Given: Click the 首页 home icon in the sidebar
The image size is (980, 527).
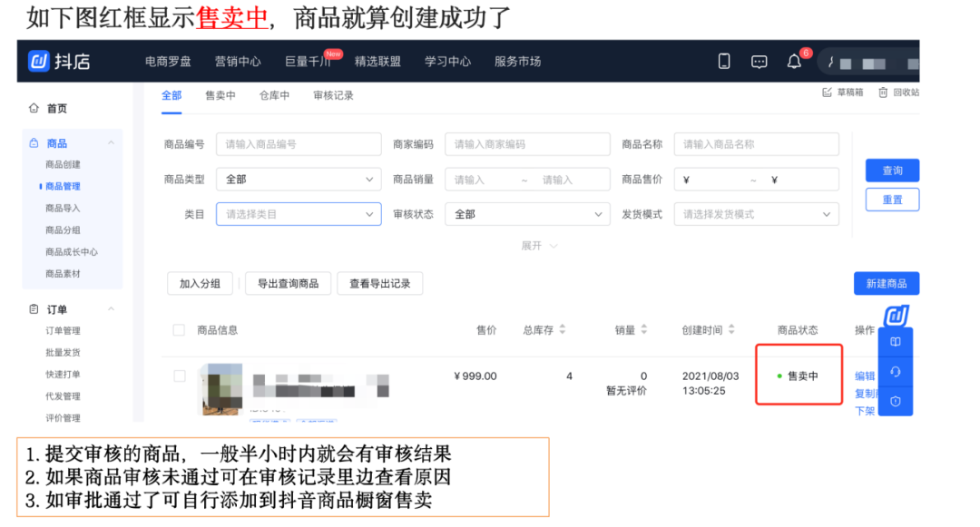Looking at the screenshot, I should (34, 108).
